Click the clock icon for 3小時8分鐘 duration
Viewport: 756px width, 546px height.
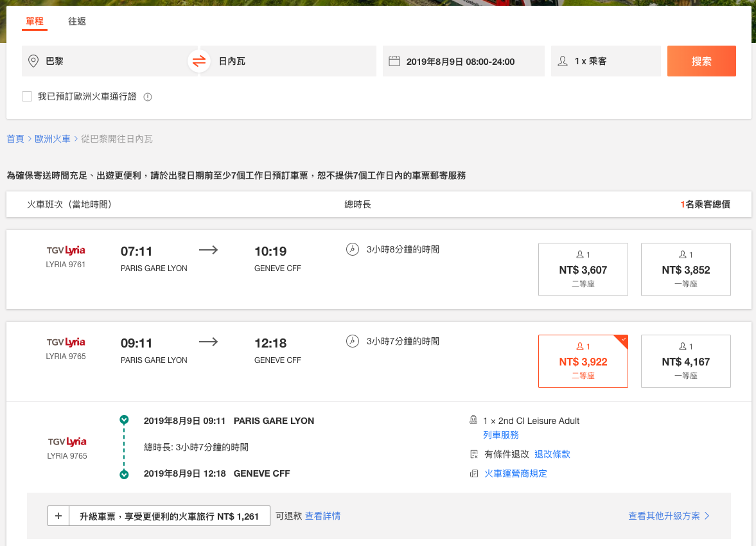pyautogui.click(x=352, y=250)
